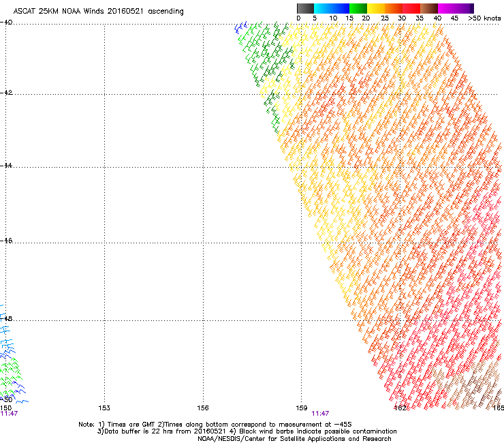
Task: Click the 'NOAA/NESDIS/Center for Satellite Applications and Research' credit
Action: tap(294, 439)
